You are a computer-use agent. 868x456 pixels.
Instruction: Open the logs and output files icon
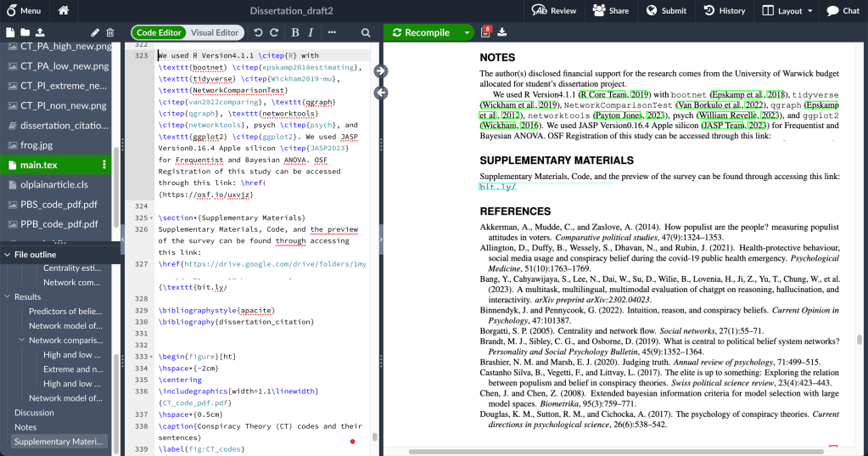[486, 32]
